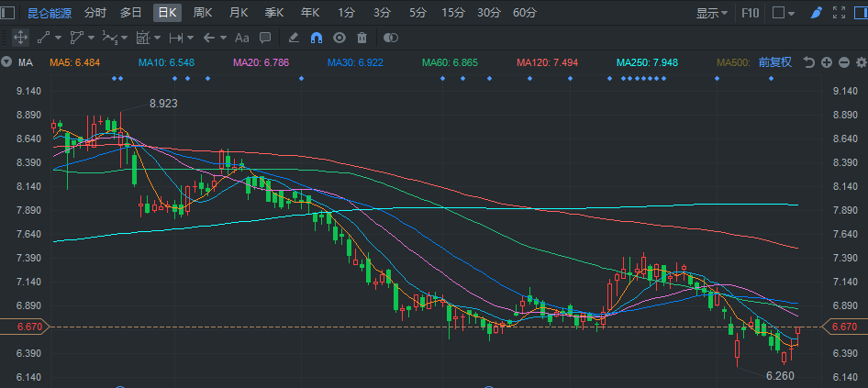
Task: Open chart settings gear
Action: [x=861, y=62]
